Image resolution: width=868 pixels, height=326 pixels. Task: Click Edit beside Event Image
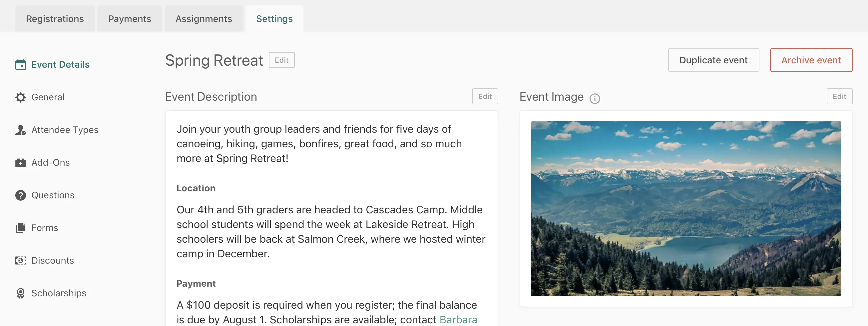click(x=839, y=97)
